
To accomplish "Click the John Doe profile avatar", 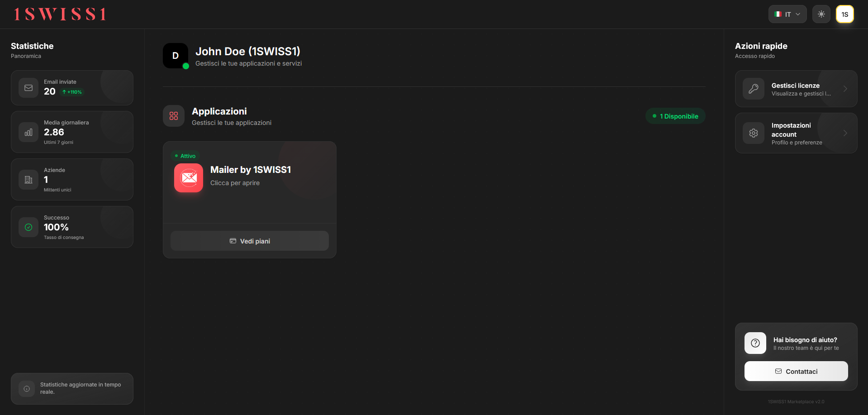I will 175,56.
